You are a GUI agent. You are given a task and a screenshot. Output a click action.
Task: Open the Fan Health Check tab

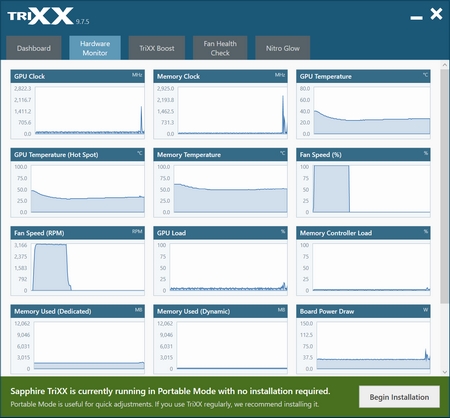click(220, 48)
